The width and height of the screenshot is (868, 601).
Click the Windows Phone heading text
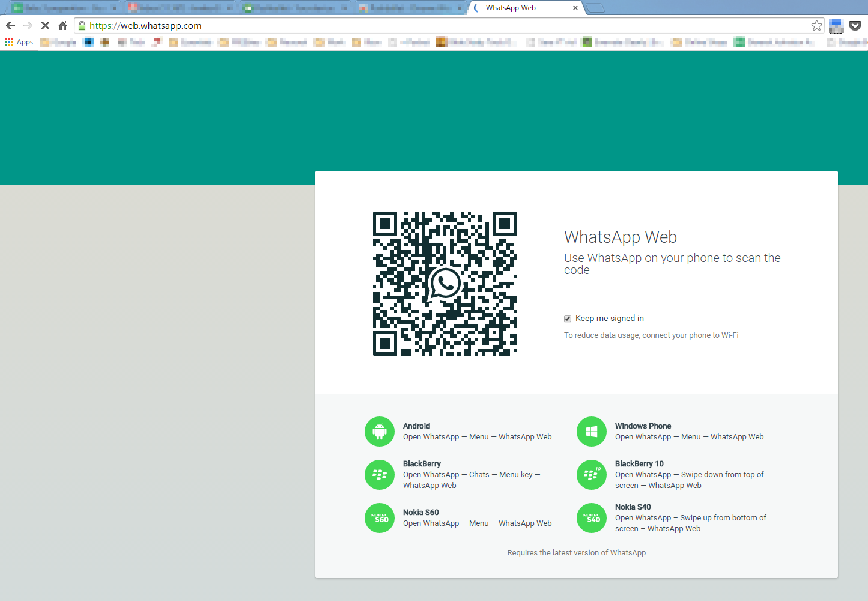click(643, 426)
